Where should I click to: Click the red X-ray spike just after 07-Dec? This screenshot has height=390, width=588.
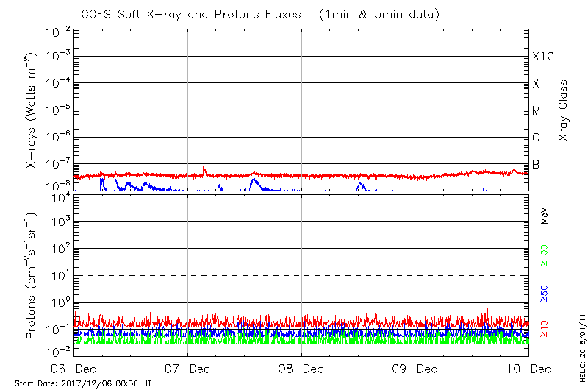tap(204, 169)
